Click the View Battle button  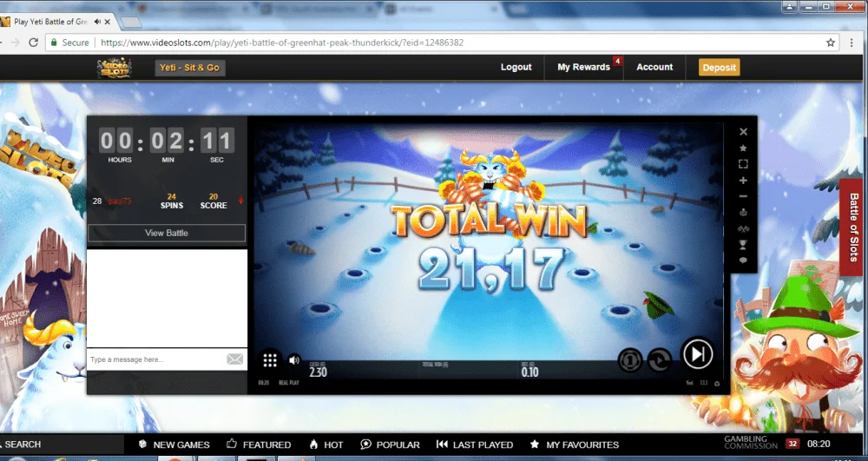167,233
